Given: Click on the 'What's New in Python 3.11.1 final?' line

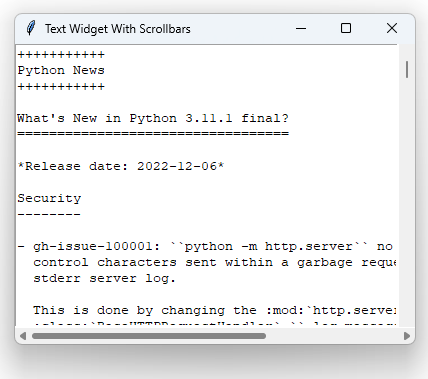Looking at the screenshot, I should click(x=153, y=118).
